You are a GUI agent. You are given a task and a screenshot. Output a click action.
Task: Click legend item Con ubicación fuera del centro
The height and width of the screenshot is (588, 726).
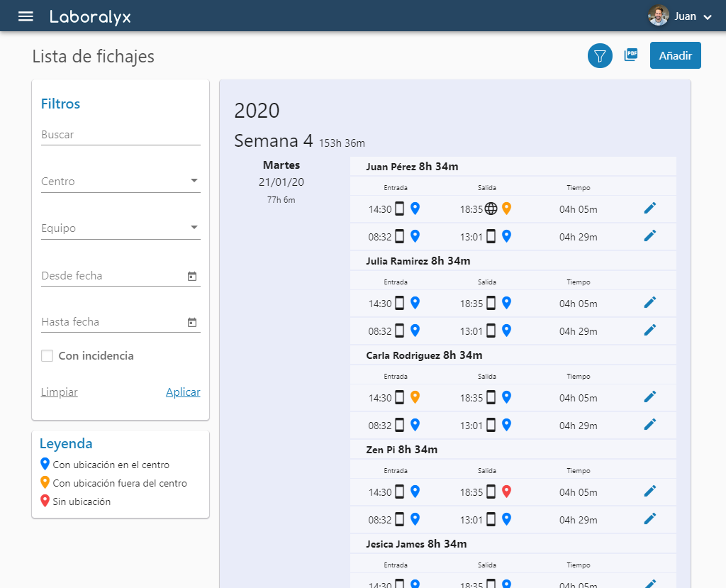[x=114, y=483]
